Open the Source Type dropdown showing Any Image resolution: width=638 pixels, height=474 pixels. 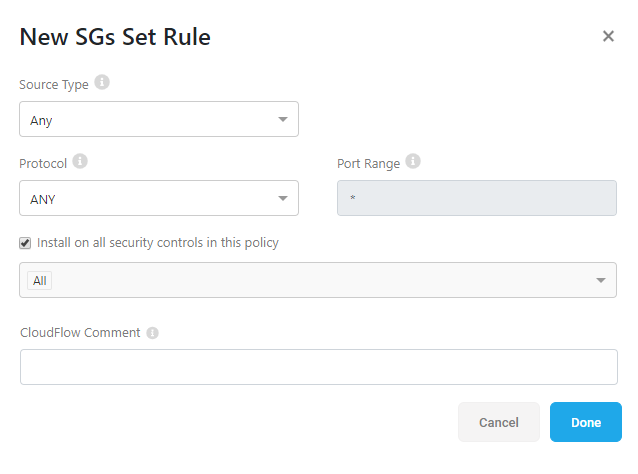click(159, 119)
